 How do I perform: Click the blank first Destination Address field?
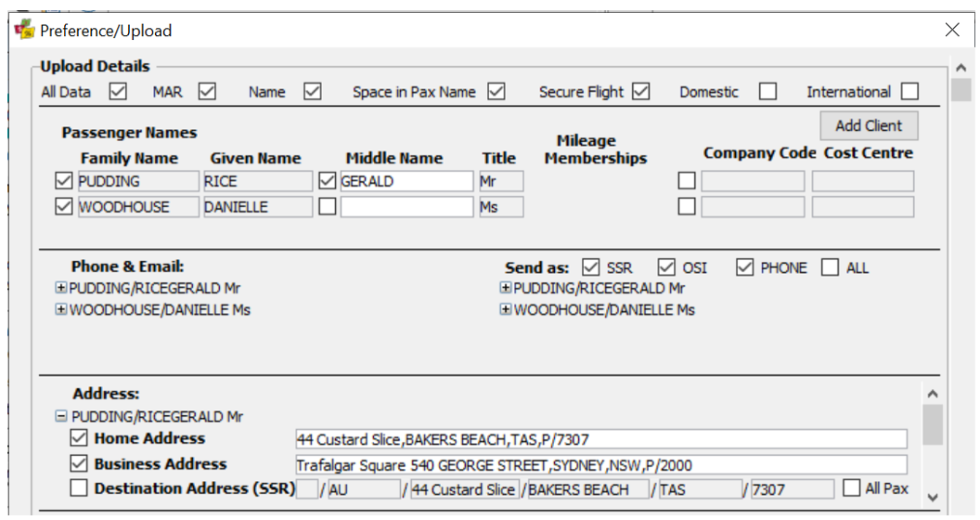pos(307,489)
